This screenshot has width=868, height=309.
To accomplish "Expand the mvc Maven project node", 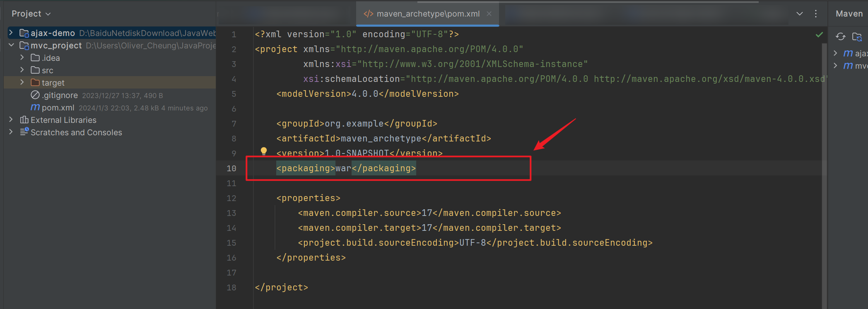I will tap(835, 65).
